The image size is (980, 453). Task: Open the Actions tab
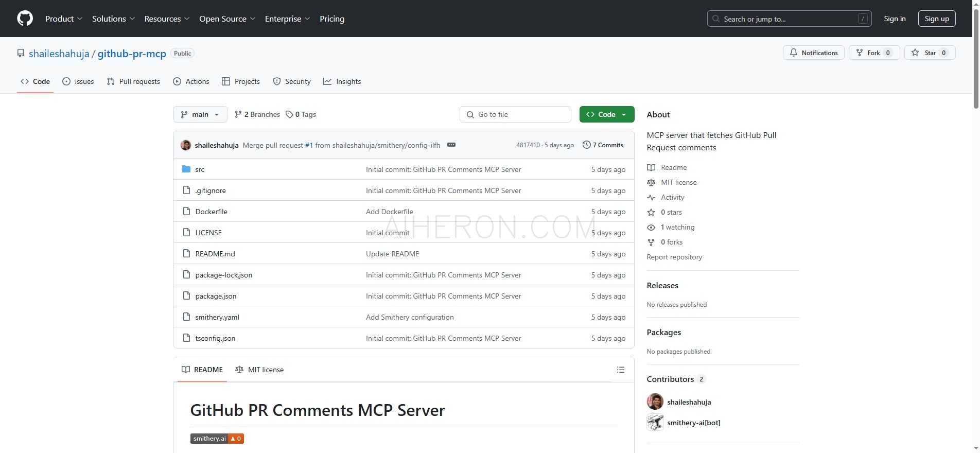click(191, 81)
